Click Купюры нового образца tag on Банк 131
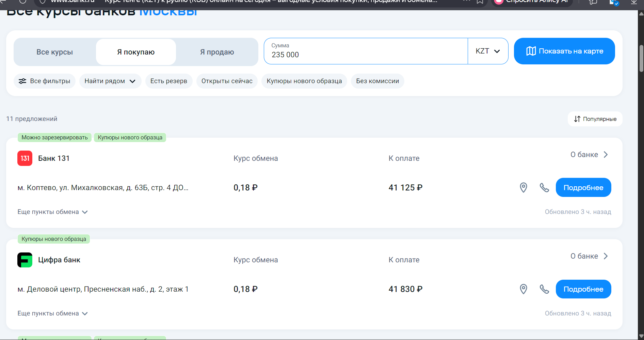The width and height of the screenshot is (644, 340). [130, 138]
